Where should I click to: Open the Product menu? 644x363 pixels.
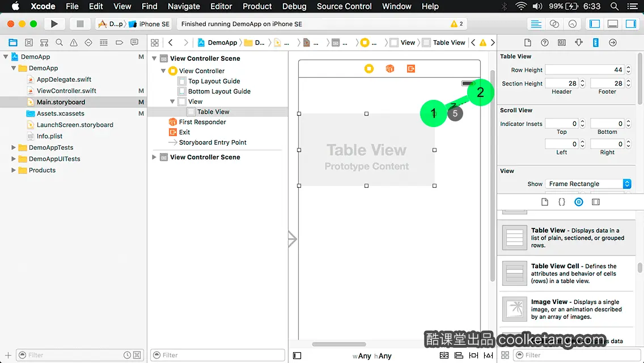[x=257, y=6]
